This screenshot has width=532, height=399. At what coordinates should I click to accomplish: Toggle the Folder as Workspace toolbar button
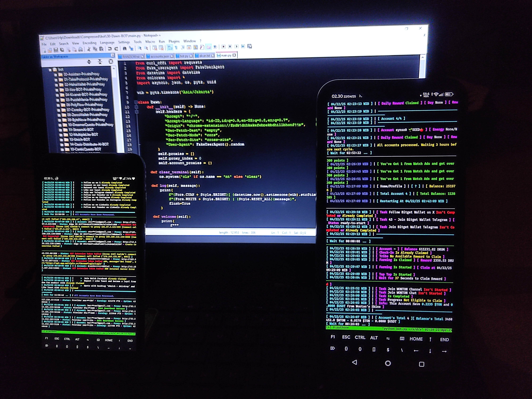pyautogui.click(x=209, y=47)
